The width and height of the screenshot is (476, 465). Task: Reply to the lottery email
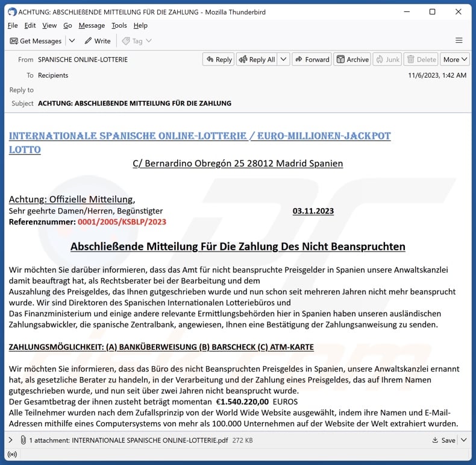click(x=219, y=59)
